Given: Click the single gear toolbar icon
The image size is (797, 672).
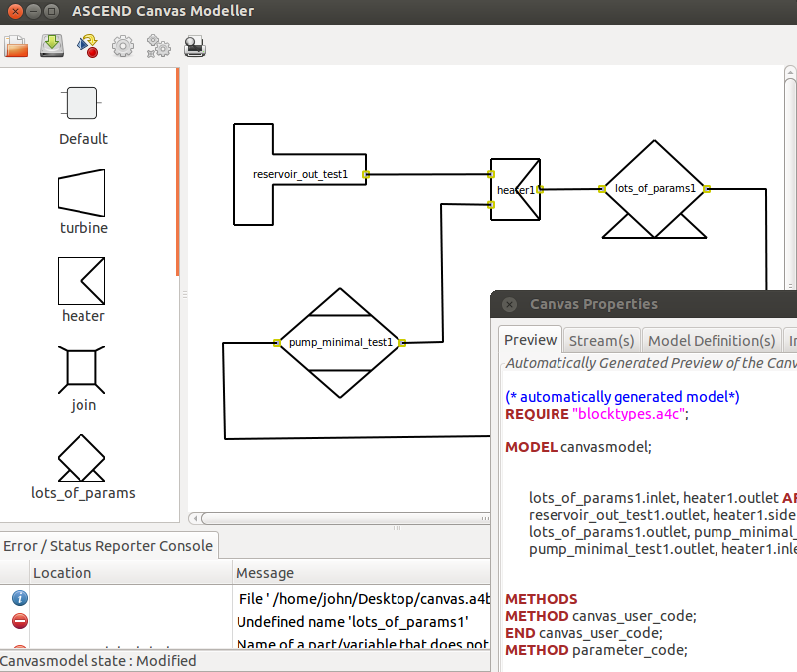Looking at the screenshot, I should pyautogui.click(x=123, y=45).
